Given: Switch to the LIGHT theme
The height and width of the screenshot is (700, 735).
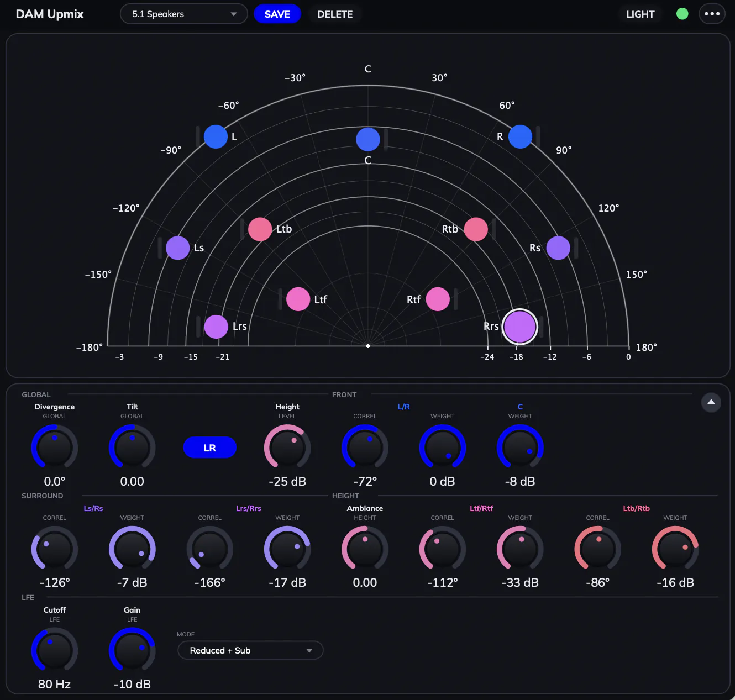Looking at the screenshot, I should (x=640, y=14).
